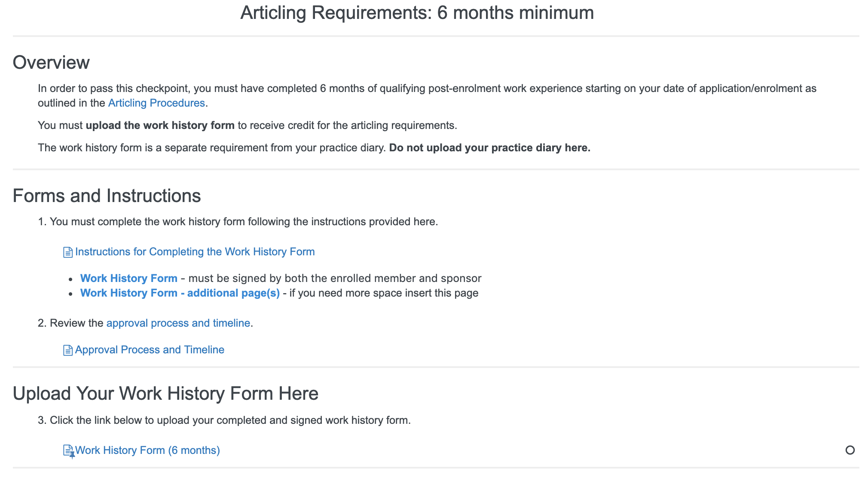Click 'Do not upload your practice diary here' text
Screen dimensions: 868x484
coord(489,148)
